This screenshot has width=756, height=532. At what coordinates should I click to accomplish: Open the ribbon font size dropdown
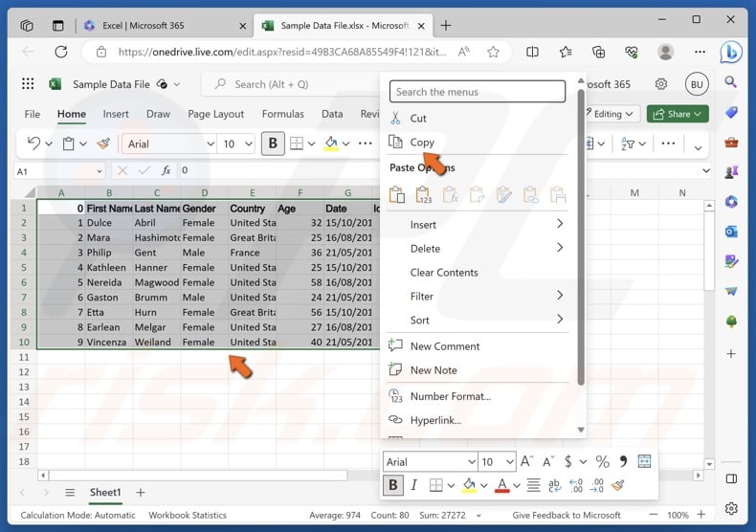[x=248, y=144]
